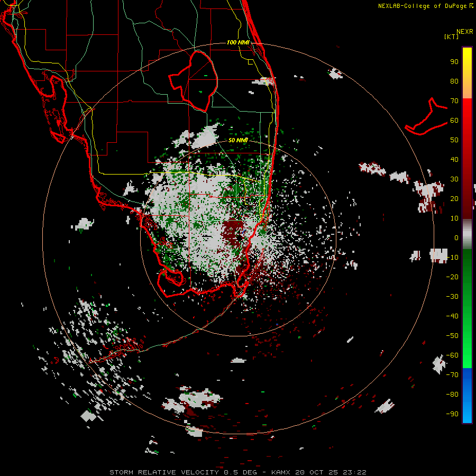Select the -70 value on velocity scale
Screen dimensions: 476x476
[x=452, y=375]
